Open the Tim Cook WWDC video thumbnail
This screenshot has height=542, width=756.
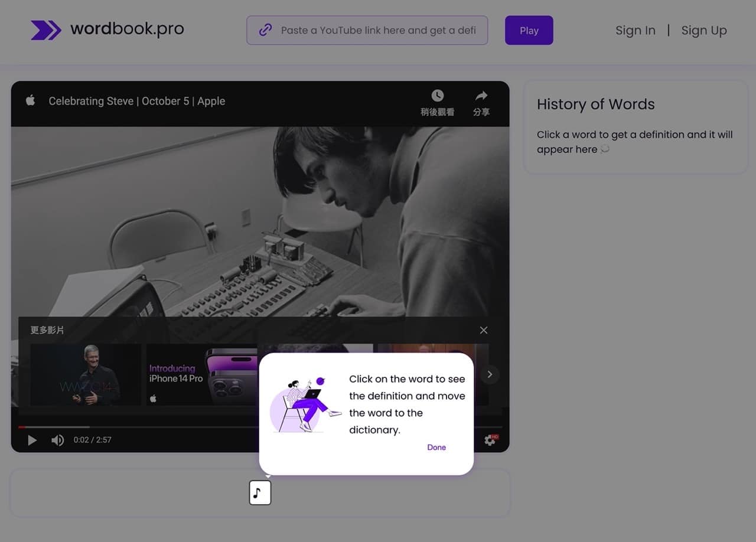[86, 375]
